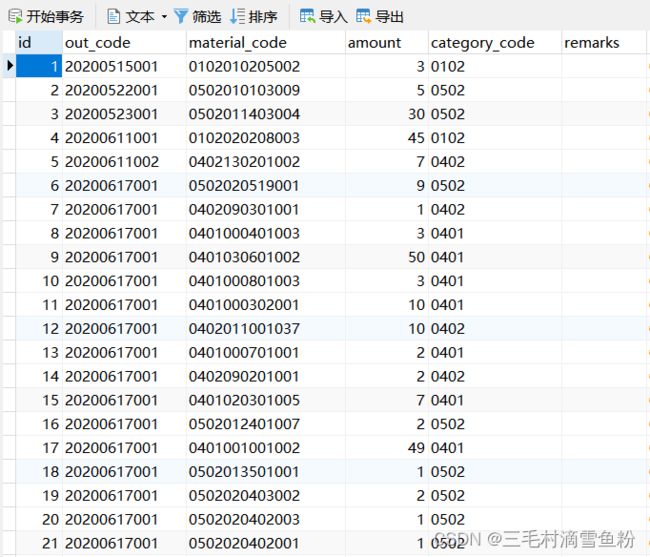Select material_code cell 0502011403004

point(266,114)
